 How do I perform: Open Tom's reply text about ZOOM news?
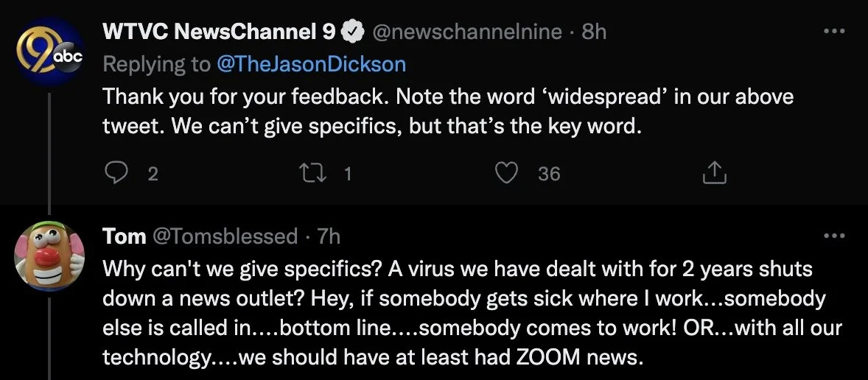(472, 313)
